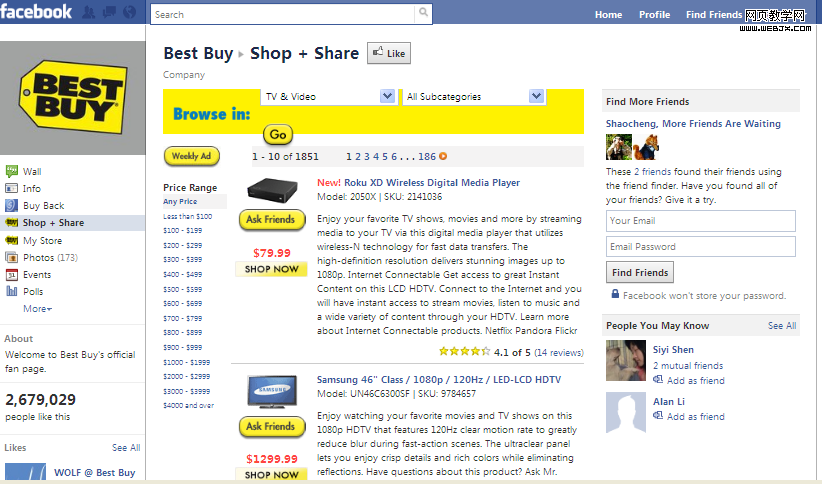Click the search magnifier icon
Image resolution: width=822 pixels, height=484 pixels.
coord(424,14)
